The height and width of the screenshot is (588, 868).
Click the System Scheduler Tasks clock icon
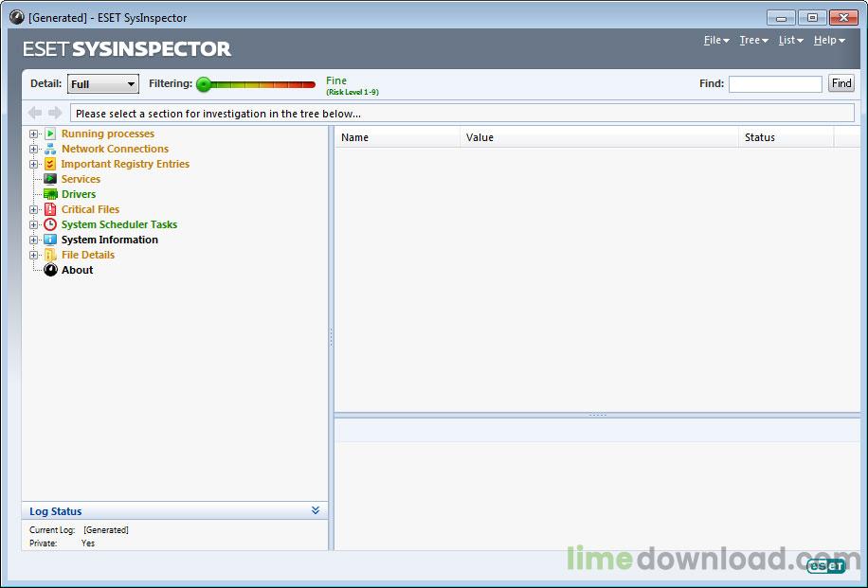50,224
